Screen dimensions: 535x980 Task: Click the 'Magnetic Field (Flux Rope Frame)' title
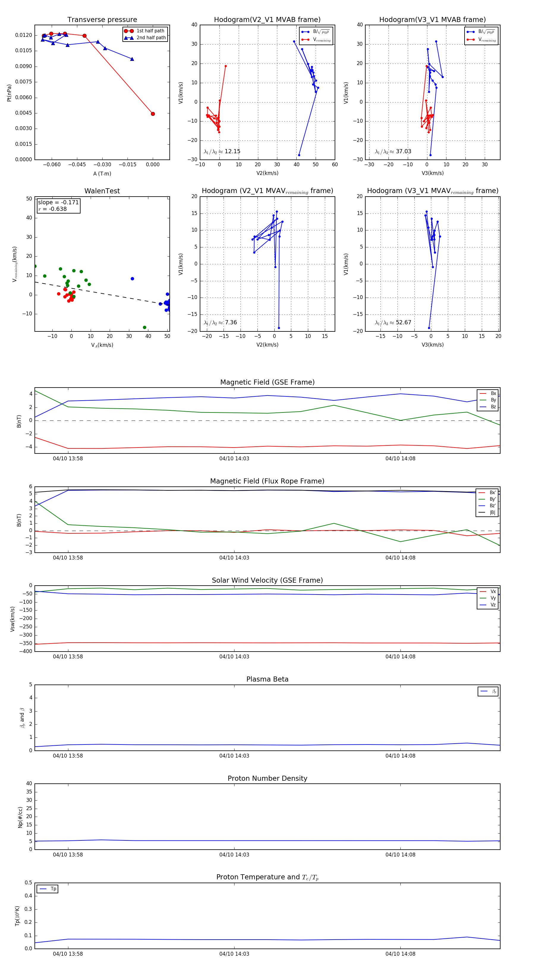tap(267, 481)
